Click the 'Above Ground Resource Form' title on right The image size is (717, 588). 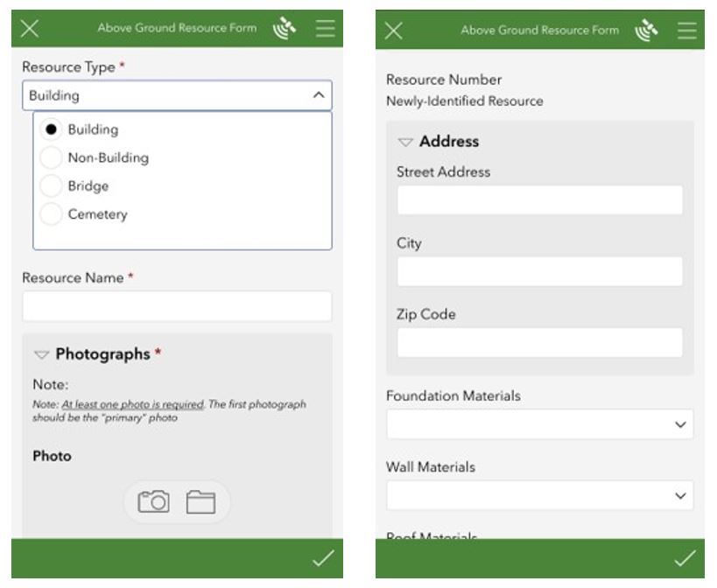tap(539, 30)
